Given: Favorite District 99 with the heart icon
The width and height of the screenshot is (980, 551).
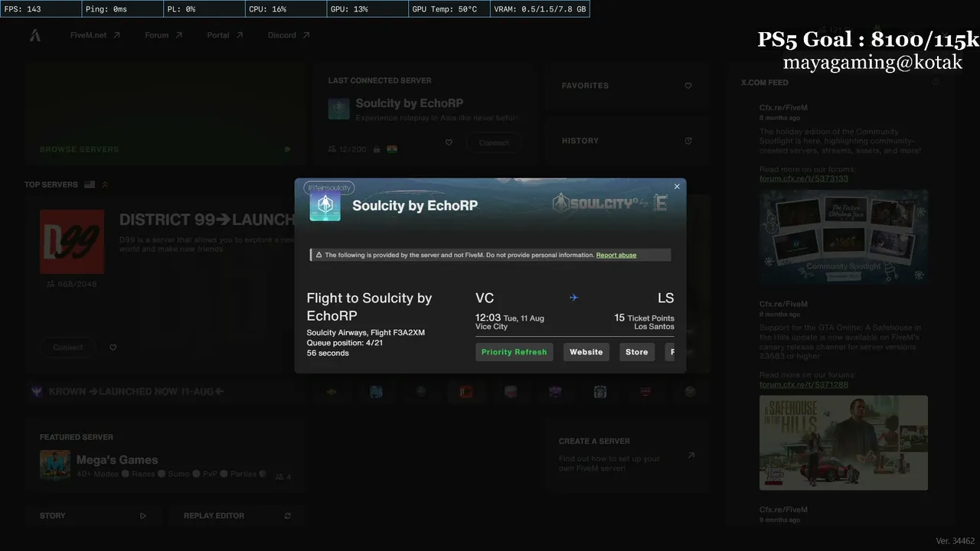Looking at the screenshot, I should coord(113,347).
